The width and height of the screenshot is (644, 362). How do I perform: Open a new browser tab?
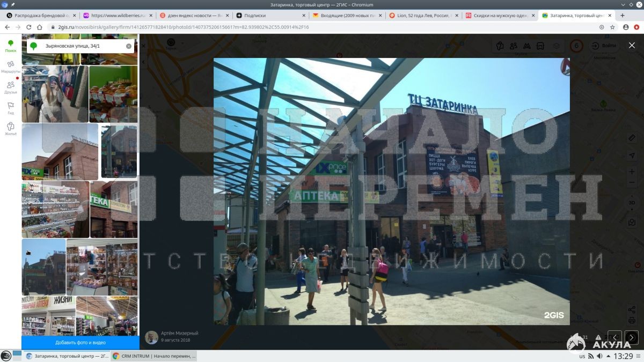pos(624,16)
